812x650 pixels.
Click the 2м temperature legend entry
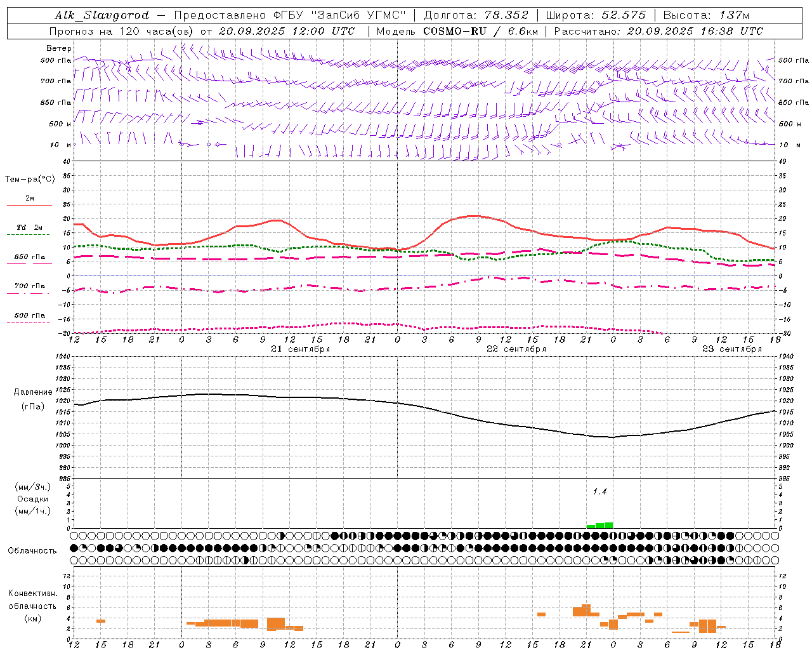point(30,199)
